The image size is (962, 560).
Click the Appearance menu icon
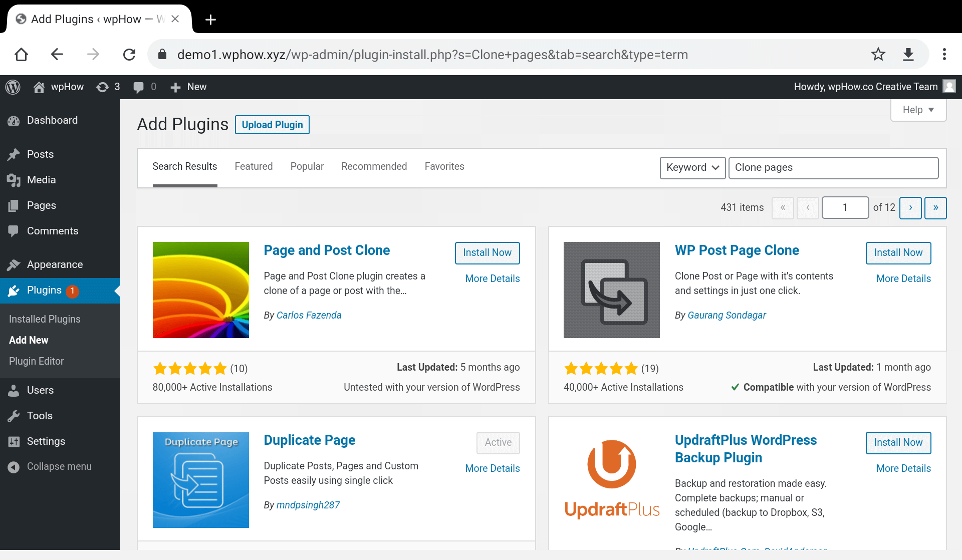(x=14, y=264)
